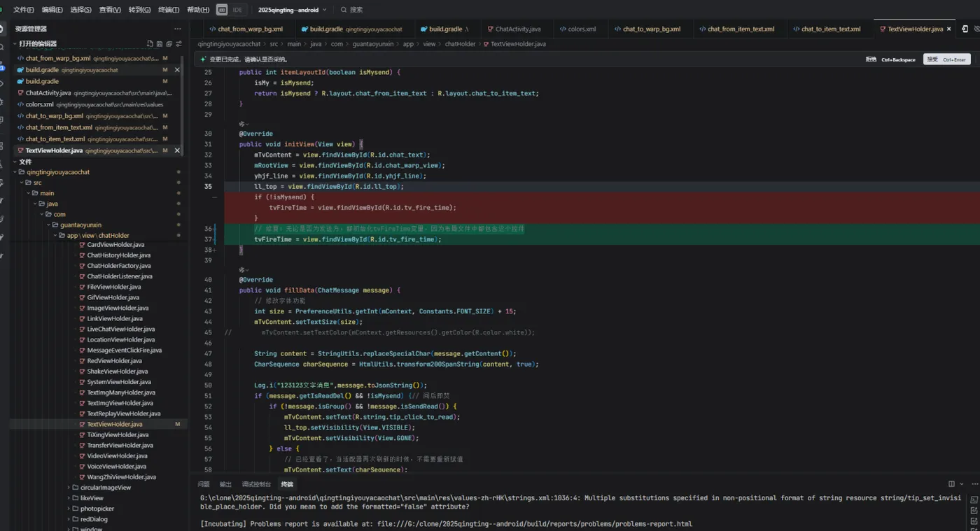Expand the circularImageView folder
This screenshot has width=980, height=531.
105,488
